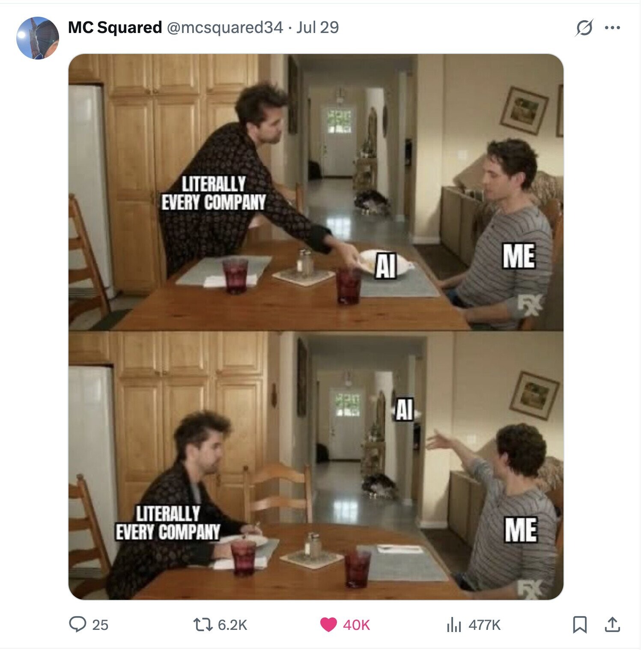Viewport: 644px width, 650px height.
Task: Click the FX watermark in top panel
Action: point(530,305)
